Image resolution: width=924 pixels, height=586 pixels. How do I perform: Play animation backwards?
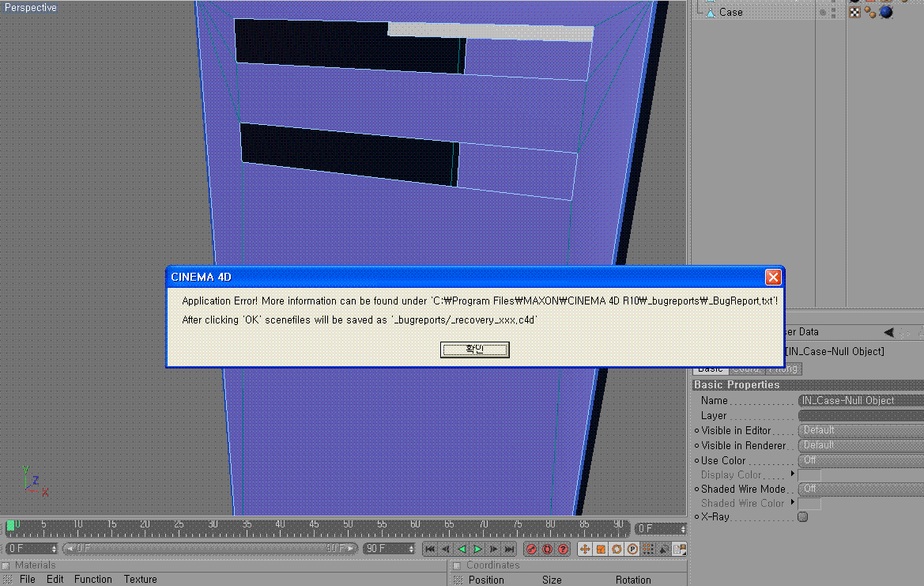pyautogui.click(x=462, y=550)
